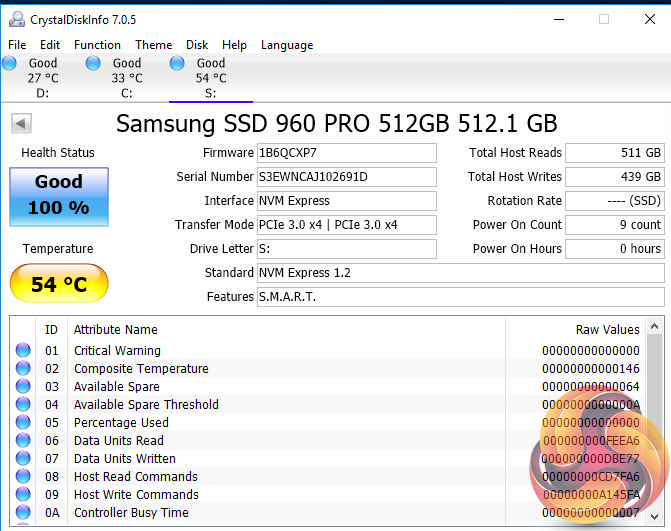Open the Language menu
The width and height of the screenshot is (671, 531).
[287, 45]
